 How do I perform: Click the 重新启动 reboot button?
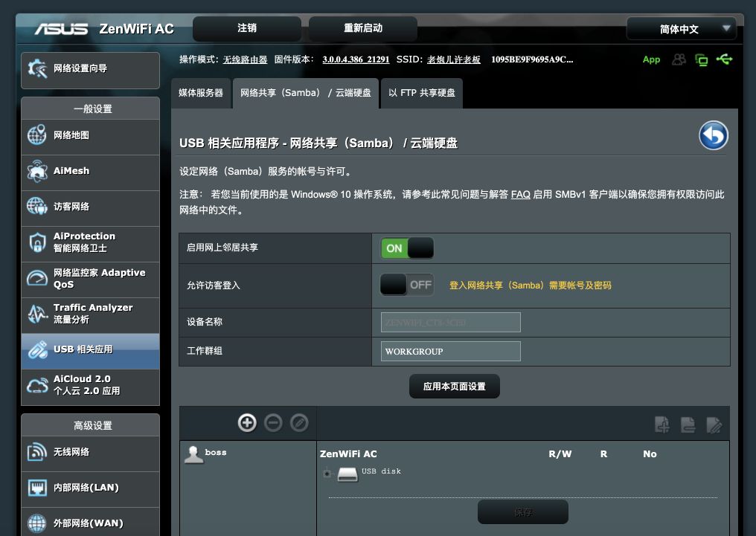click(x=362, y=28)
